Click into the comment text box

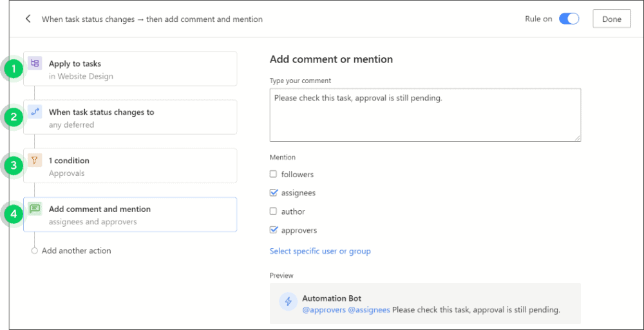(425, 116)
